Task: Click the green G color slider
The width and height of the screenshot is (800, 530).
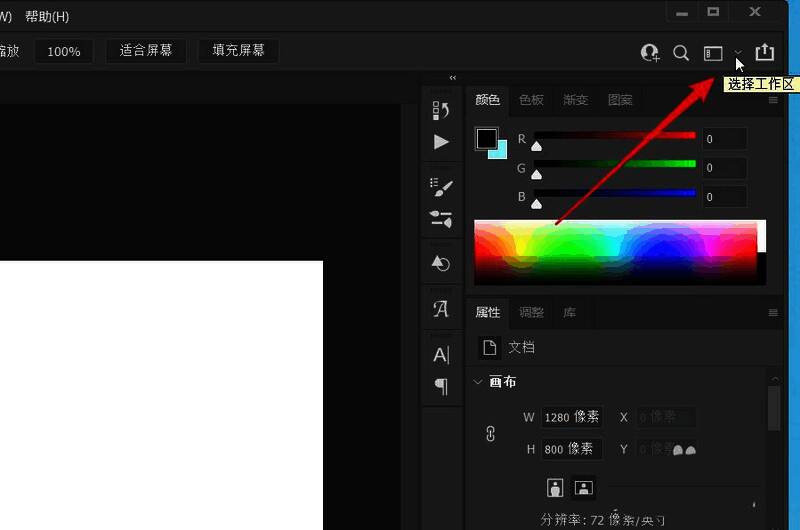Action: [614, 164]
